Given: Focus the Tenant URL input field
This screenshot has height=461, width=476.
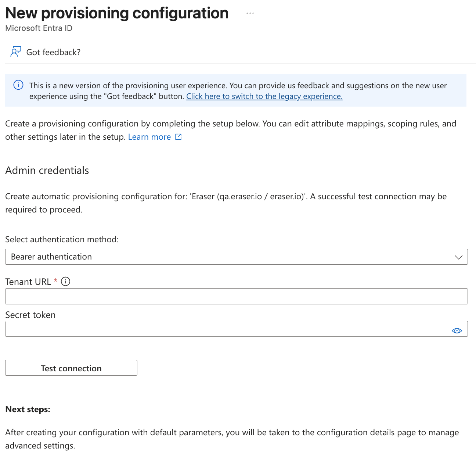Looking at the screenshot, I should [237, 296].
